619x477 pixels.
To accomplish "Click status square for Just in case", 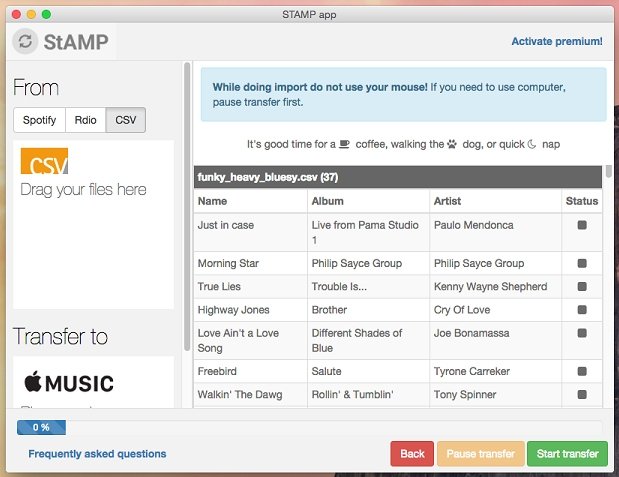I will click(x=582, y=225).
